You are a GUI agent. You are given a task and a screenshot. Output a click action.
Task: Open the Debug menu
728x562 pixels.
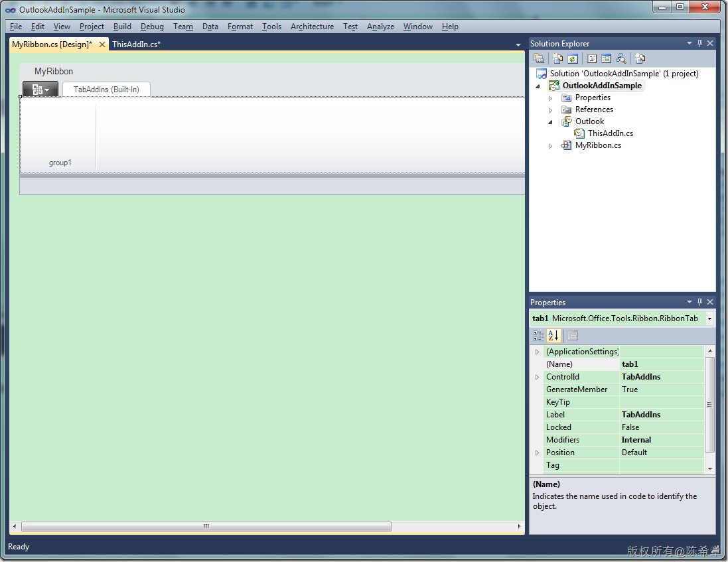[152, 27]
